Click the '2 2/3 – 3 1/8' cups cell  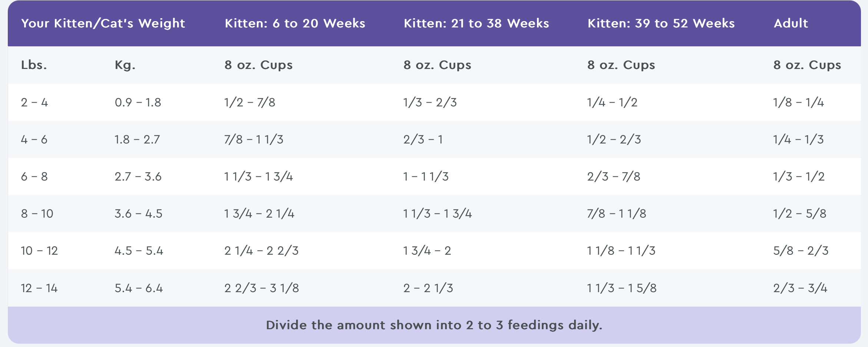coord(261,288)
